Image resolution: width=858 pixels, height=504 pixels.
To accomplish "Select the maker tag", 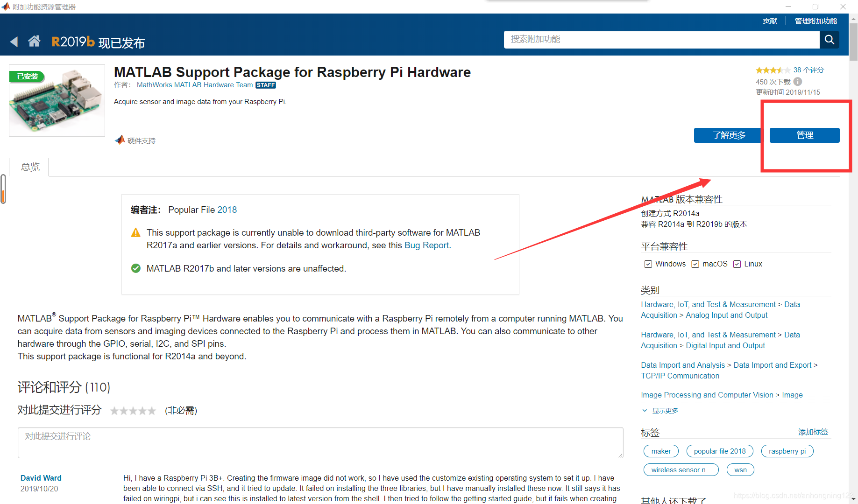I will [661, 451].
